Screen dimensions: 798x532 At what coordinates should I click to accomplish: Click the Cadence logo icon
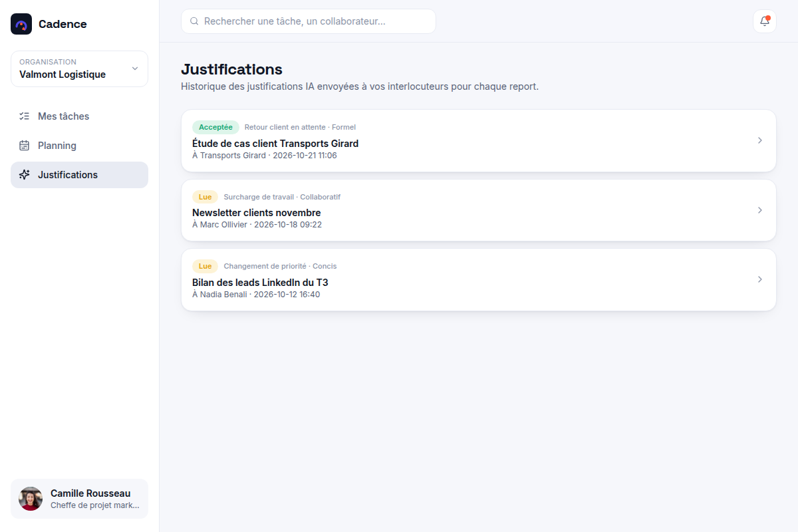[21, 24]
